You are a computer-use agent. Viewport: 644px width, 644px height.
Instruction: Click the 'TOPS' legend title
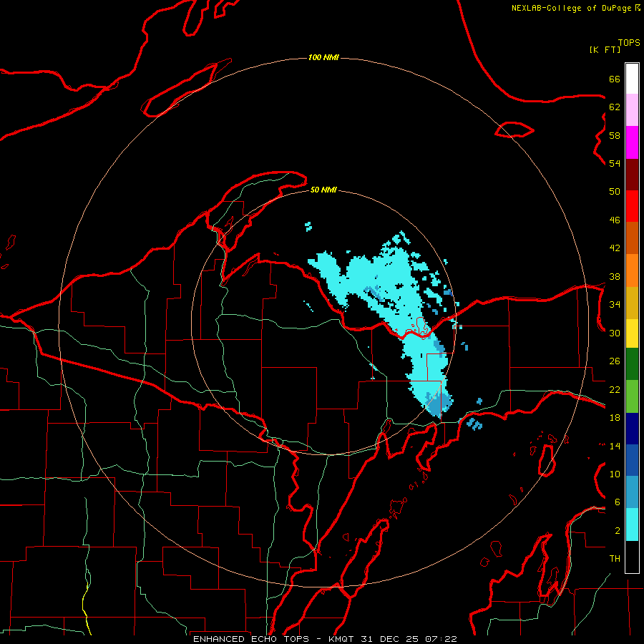(x=629, y=43)
